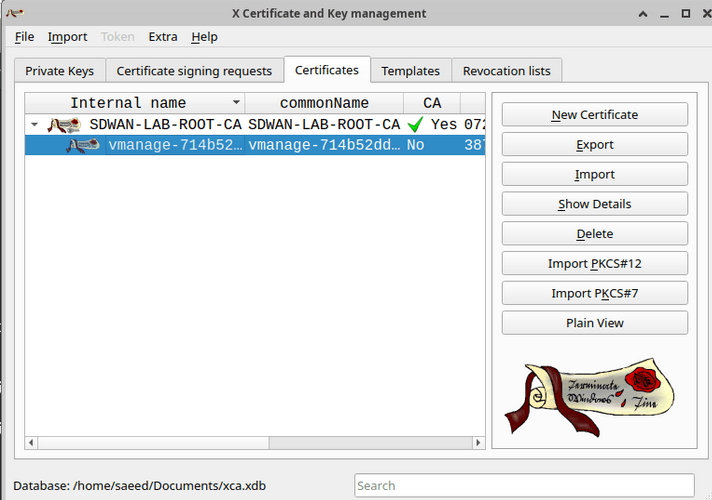Switch to the Private Keys tab

pos(60,71)
